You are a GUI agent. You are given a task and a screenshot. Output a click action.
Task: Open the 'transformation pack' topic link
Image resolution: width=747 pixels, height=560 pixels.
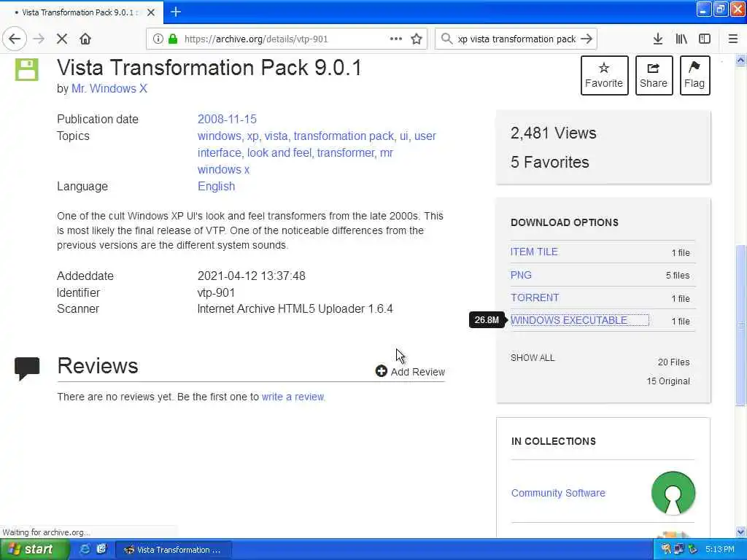click(x=344, y=136)
